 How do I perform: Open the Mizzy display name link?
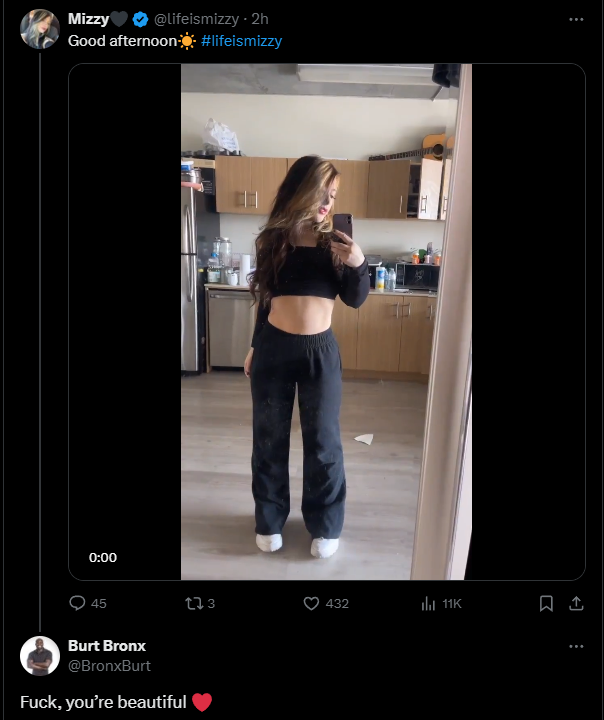click(x=89, y=19)
